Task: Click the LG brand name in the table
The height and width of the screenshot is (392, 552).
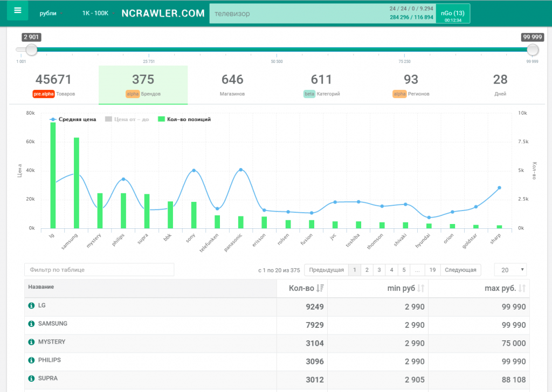Action: click(42, 305)
